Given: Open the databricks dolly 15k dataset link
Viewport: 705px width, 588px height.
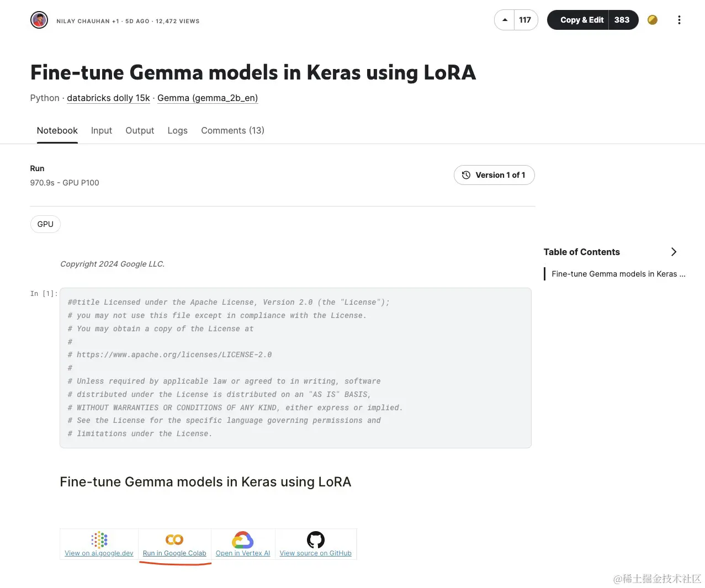Looking at the screenshot, I should (108, 98).
